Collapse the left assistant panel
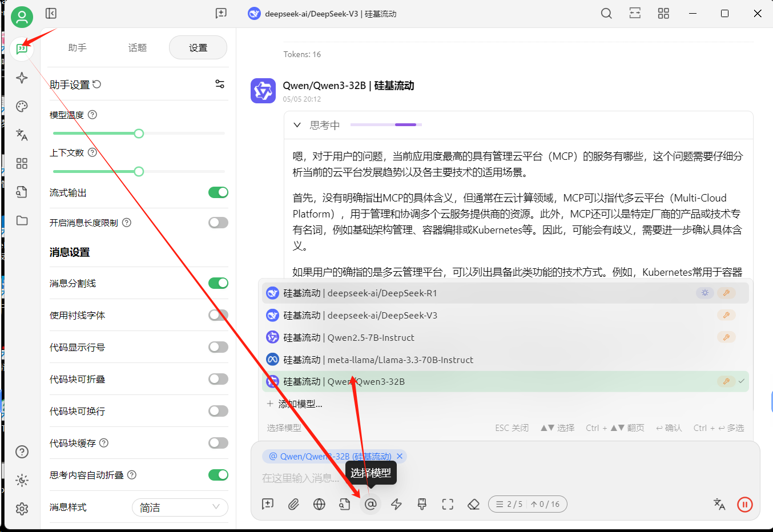773x532 pixels. (x=51, y=13)
